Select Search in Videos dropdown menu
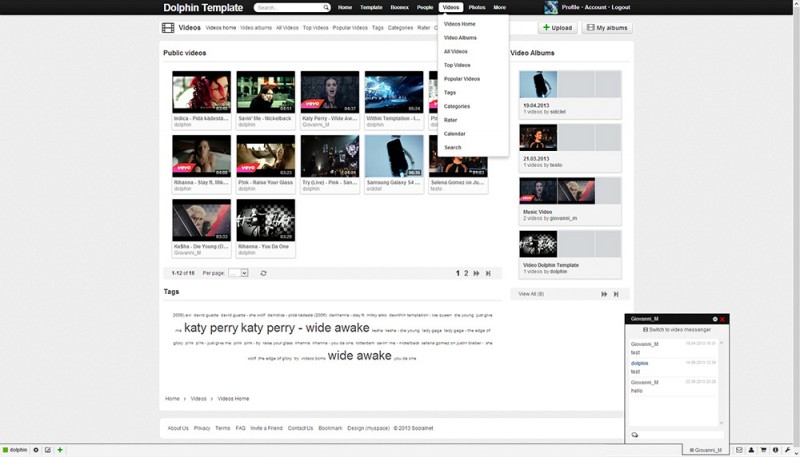This screenshot has width=800, height=457. pos(453,148)
